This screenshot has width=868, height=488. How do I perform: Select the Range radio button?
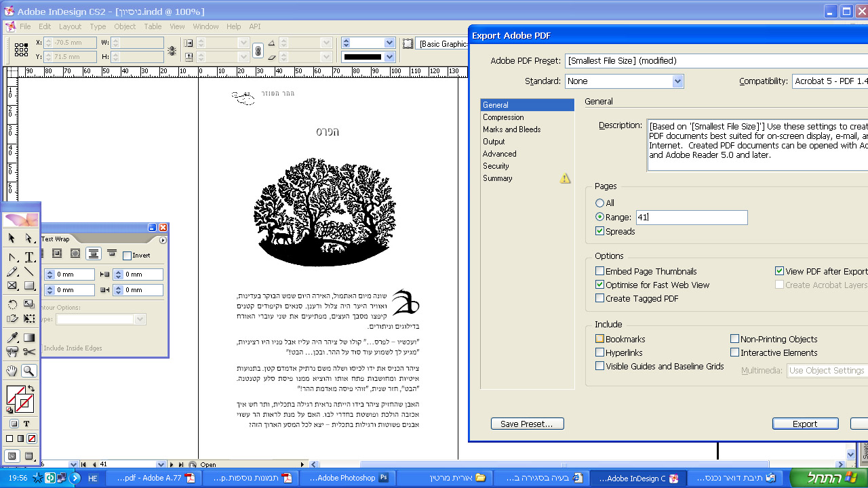599,217
